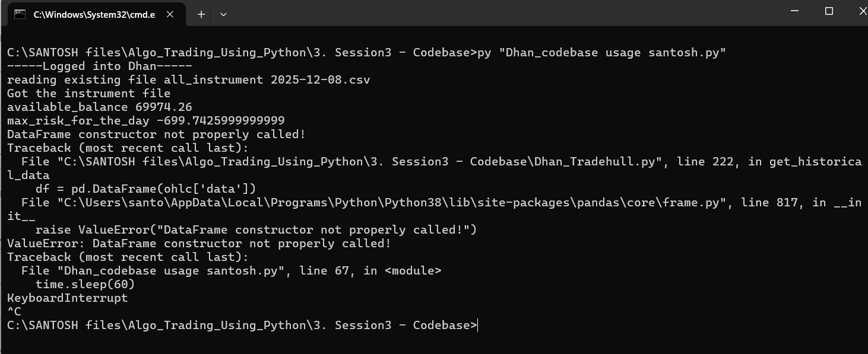Click the KeyboardInterrupt text
This screenshot has width=868, height=354.
tap(67, 298)
